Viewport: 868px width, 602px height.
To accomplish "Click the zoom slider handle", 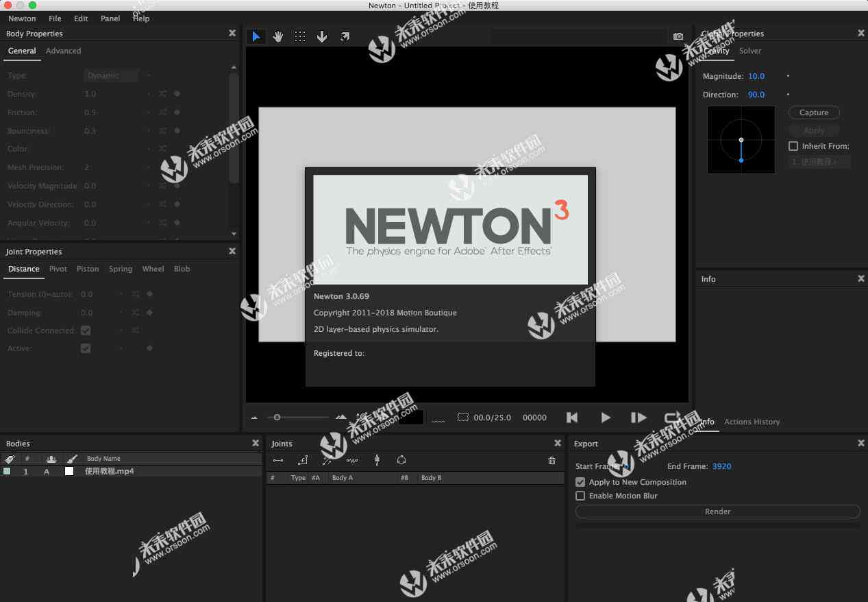I will pos(277,417).
